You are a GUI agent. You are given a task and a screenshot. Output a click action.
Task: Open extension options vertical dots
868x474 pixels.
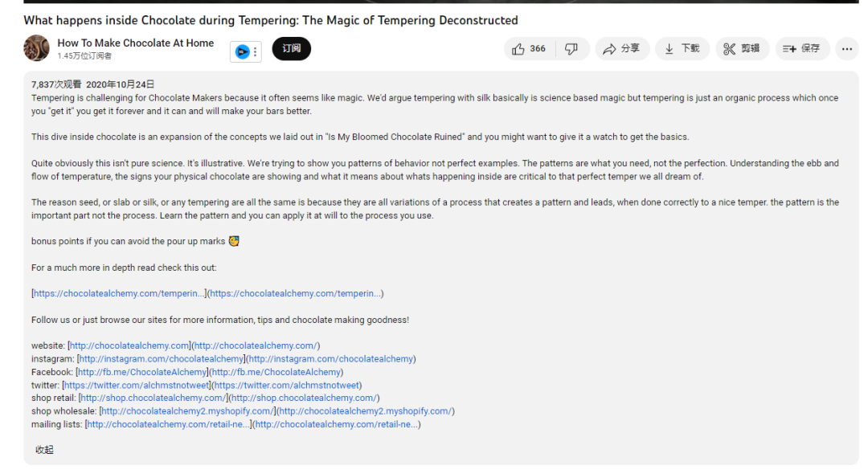256,52
